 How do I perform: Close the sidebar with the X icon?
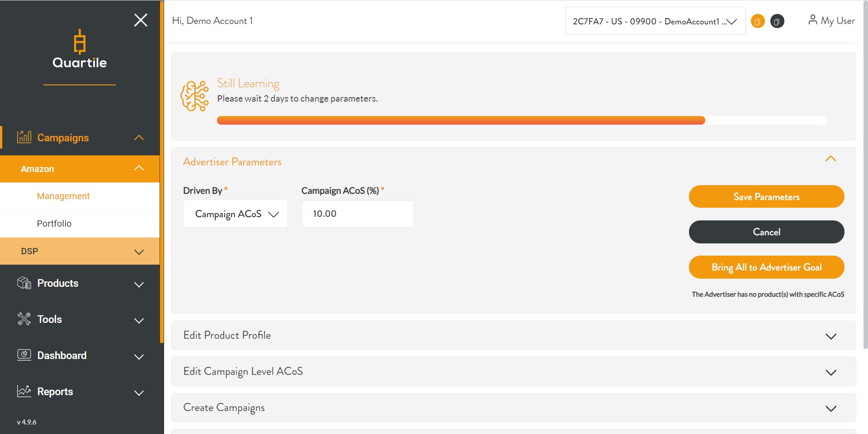point(141,20)
